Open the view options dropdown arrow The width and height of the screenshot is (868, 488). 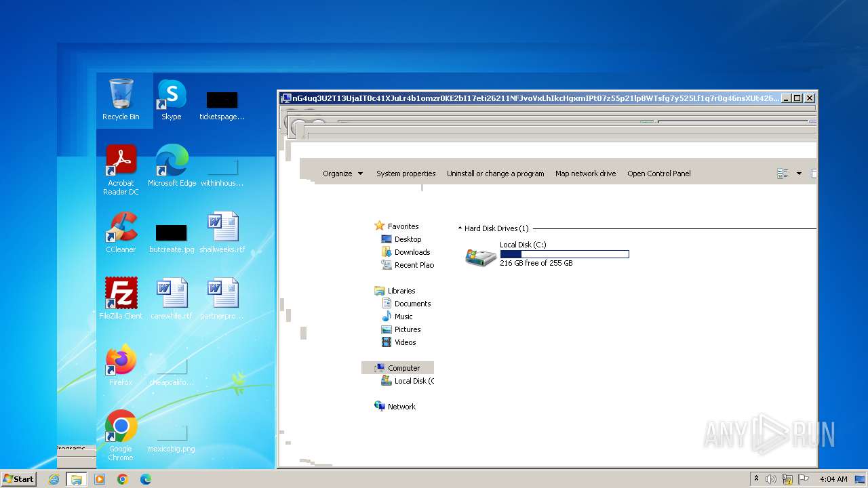[799, 174]
